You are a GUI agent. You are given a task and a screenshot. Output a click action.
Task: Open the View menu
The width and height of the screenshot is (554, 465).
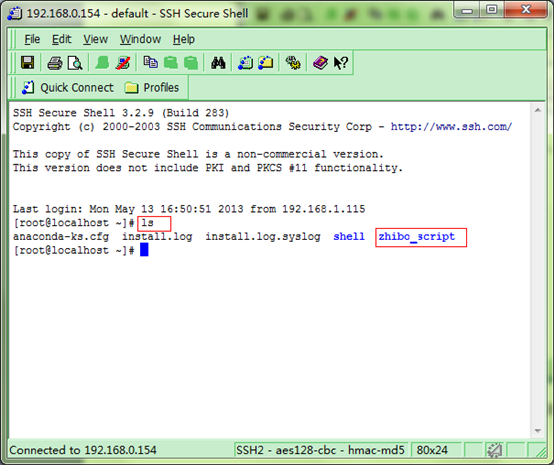[x=95, y=39]
